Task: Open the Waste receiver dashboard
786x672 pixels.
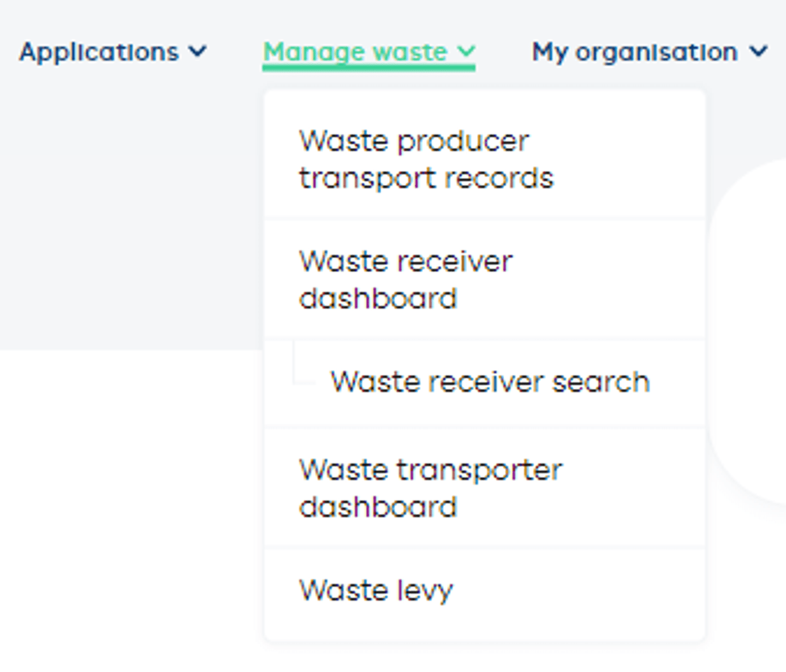Action: point(406,279)
